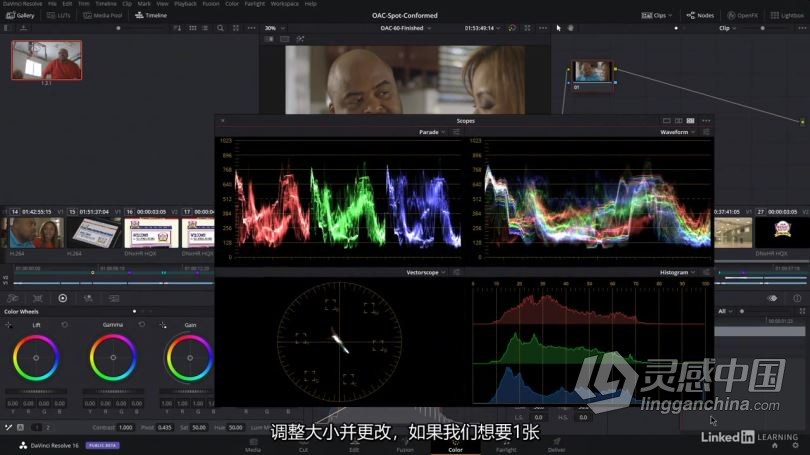
Task: Open the Parade scope type dropdown
Action: tap(432, 132)
